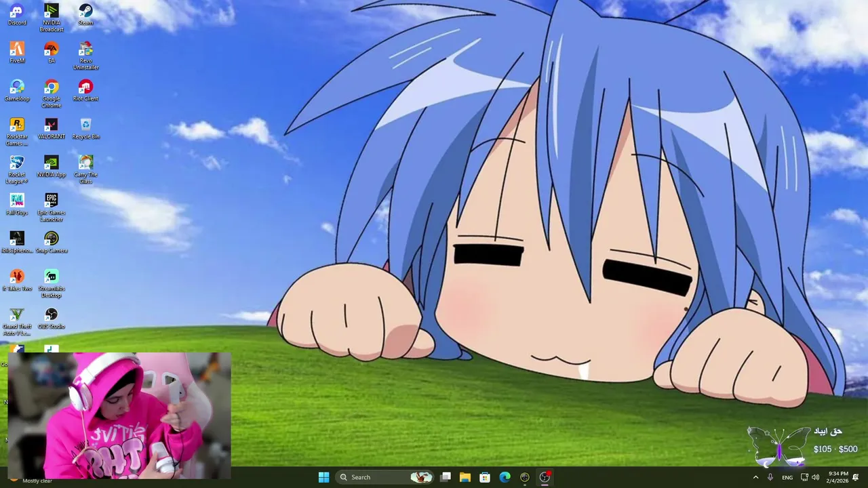This screenshot has height=488, width=868.
Task: Open the ENG language switcher
Action: [x=787, y=477]
